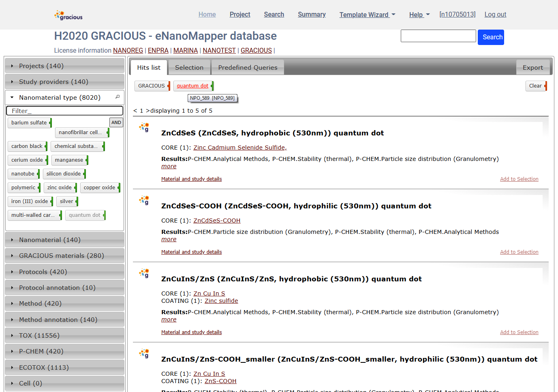Toggle the AND operator button

116,122
